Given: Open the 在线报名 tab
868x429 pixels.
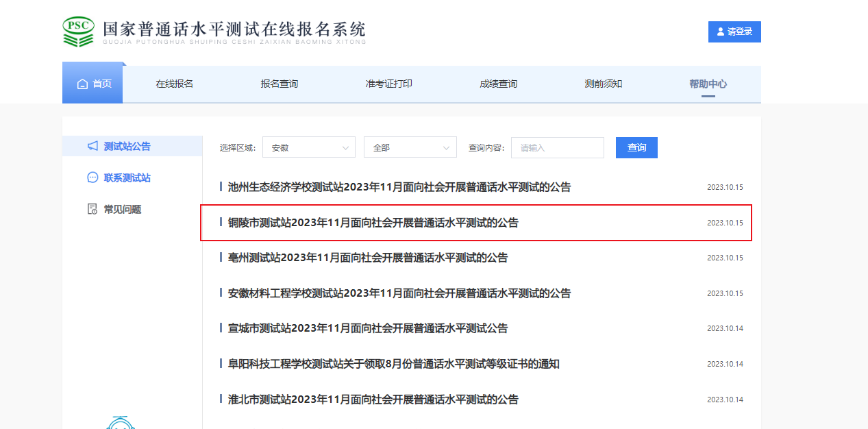Looking at the screenshot, I should tap(174, 84).
